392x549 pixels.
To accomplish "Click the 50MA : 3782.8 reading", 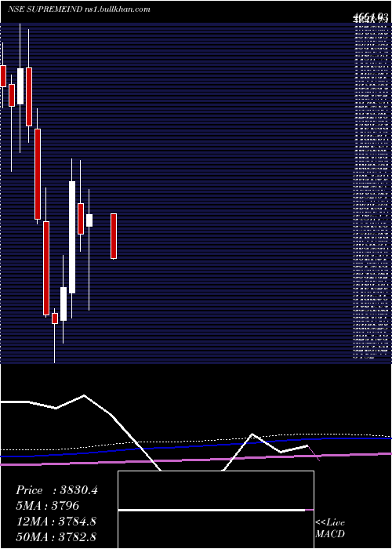I will coord(56,536).
